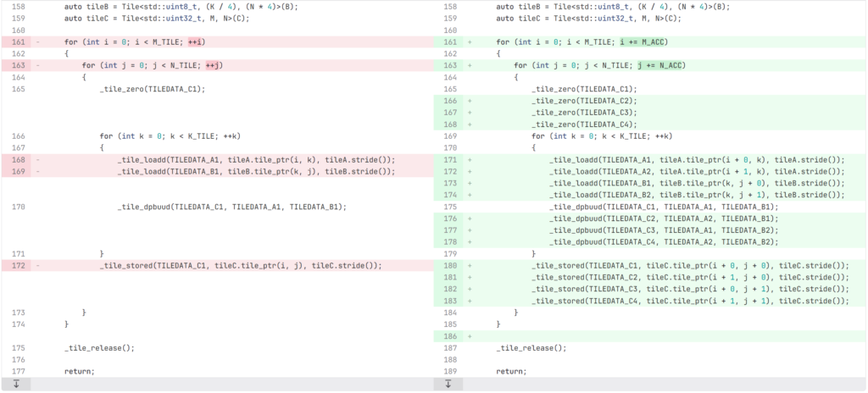Image resolution: width=868 pixels, height=393 pixels.
Task: Expand down hidden lines in left pane
Action: click(x=15, y=385)
